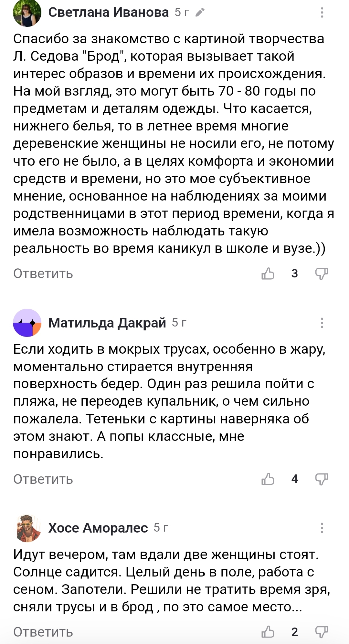Open the Светлана Иванова username link
Screen dimensions: 349x644
click(109, 13)
